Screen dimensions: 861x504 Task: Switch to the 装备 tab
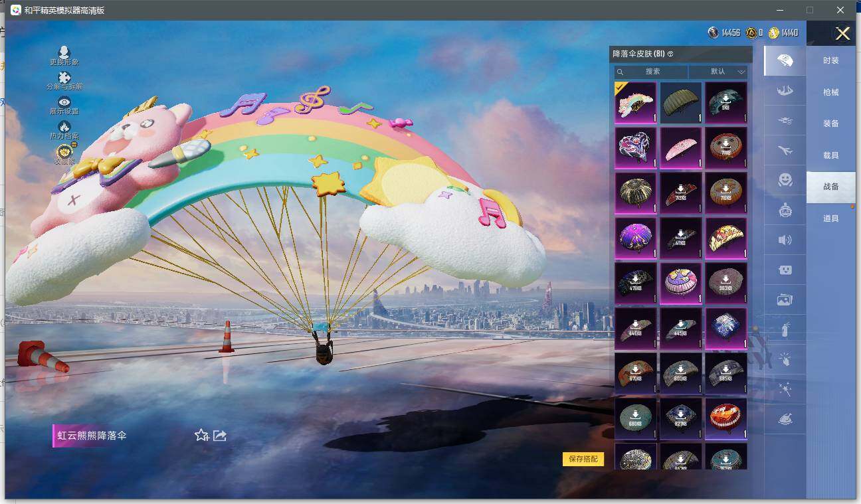(x=830, y=124)
